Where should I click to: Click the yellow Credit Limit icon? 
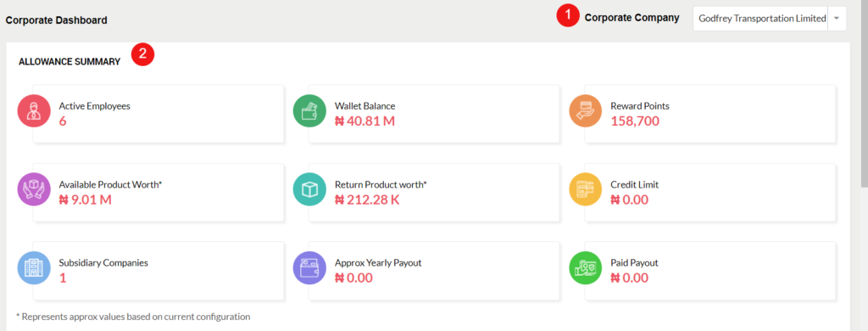586,189
